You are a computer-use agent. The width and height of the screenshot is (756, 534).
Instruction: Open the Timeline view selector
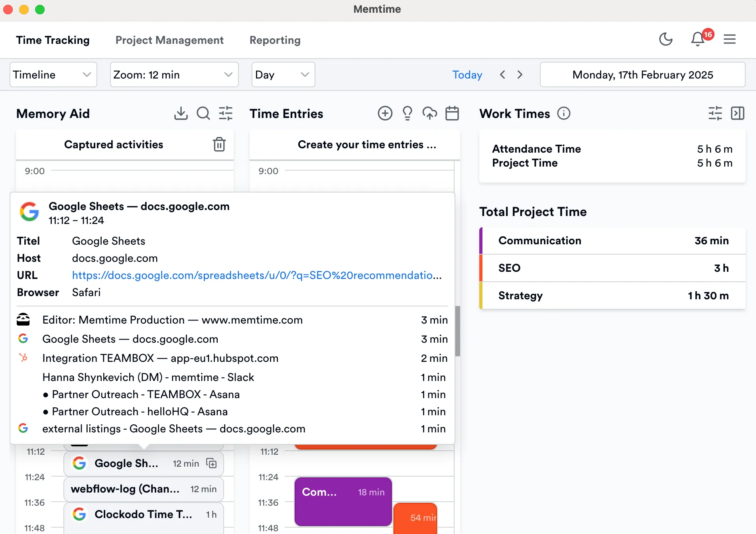click(x=53, y=75)
